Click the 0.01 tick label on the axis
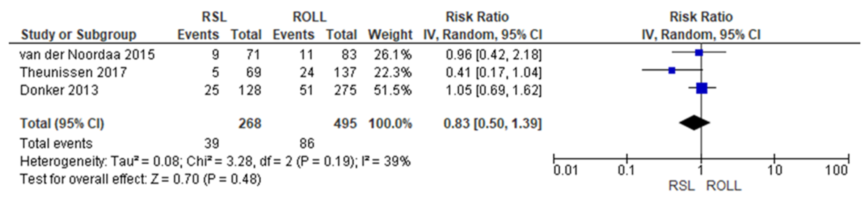The height and width of the screenshot is (202, 868). click(566, 171)
